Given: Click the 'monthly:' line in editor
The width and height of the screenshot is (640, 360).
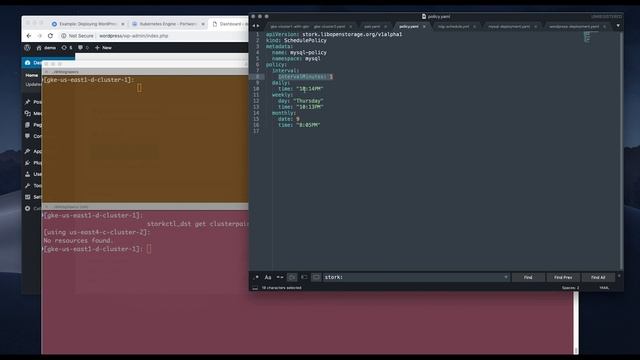Looking at the screenshot, I should 284,113.
